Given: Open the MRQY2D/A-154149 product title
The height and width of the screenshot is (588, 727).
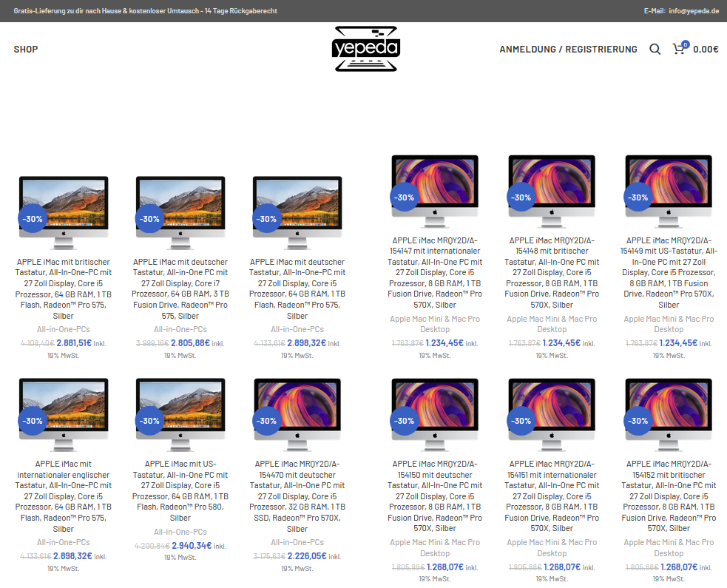Looking at the screenshot, I should (x=669, y=273).
